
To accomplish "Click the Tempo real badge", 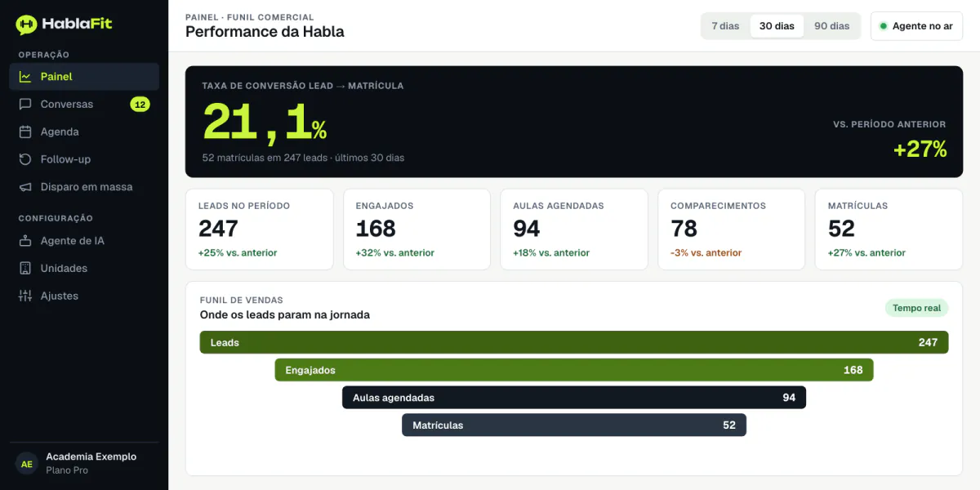I will [916, 308].
